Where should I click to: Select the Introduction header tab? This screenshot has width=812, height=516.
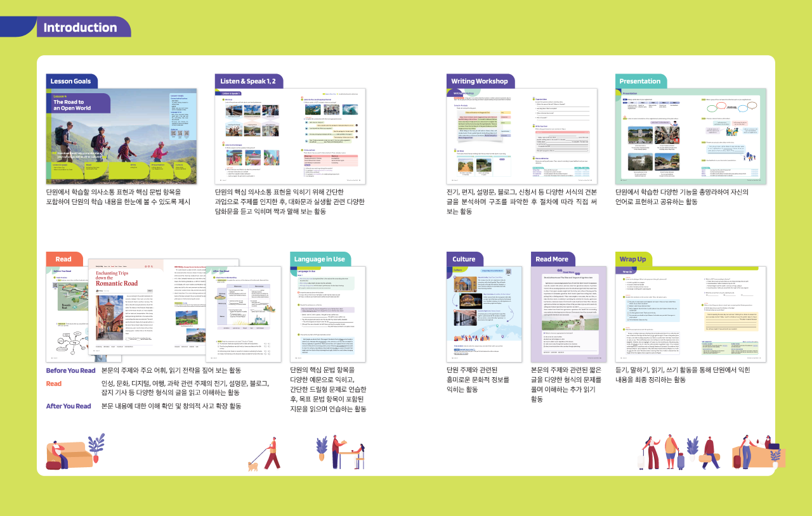point(80,27)
